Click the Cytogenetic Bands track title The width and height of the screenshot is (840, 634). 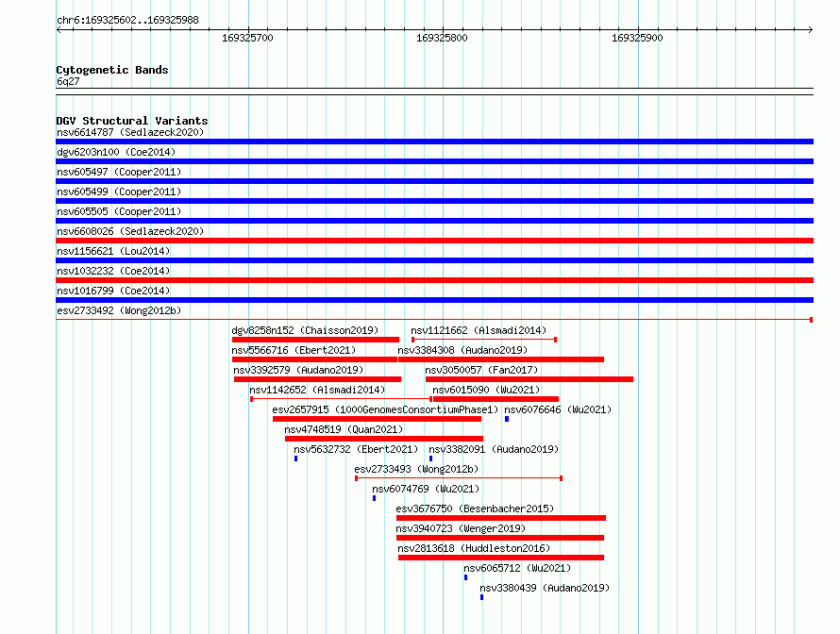tap(112, 70)
